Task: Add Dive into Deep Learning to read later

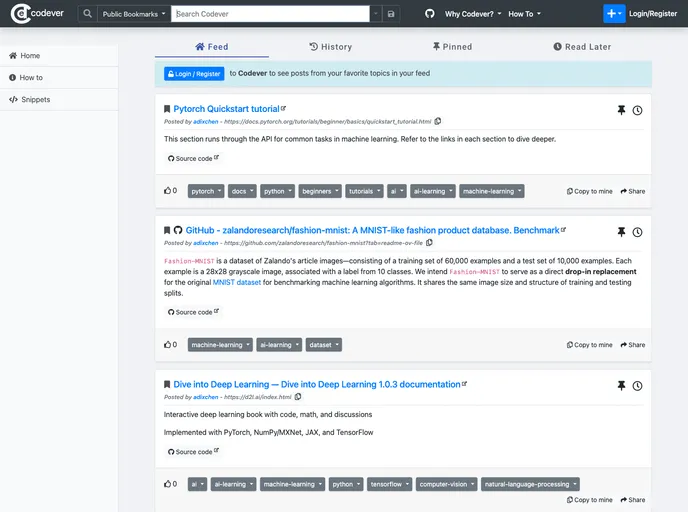Action: coord(637,386)
